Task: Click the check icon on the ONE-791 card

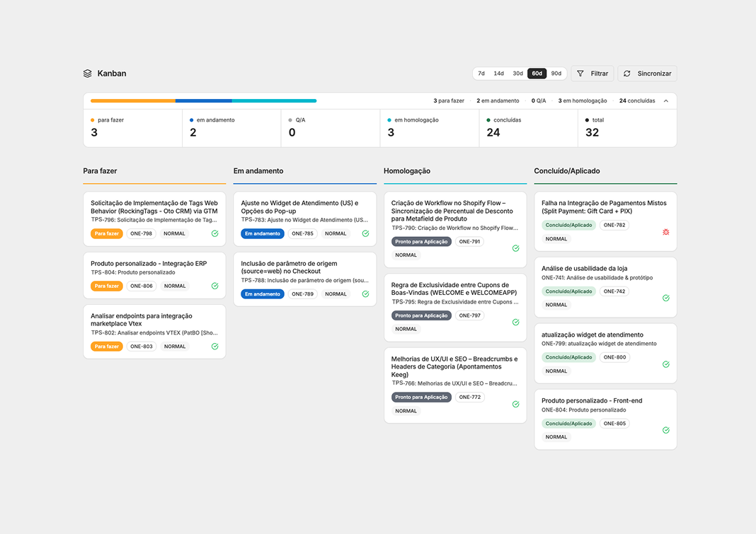Action: pyautogui.click(x=516, y=248)
